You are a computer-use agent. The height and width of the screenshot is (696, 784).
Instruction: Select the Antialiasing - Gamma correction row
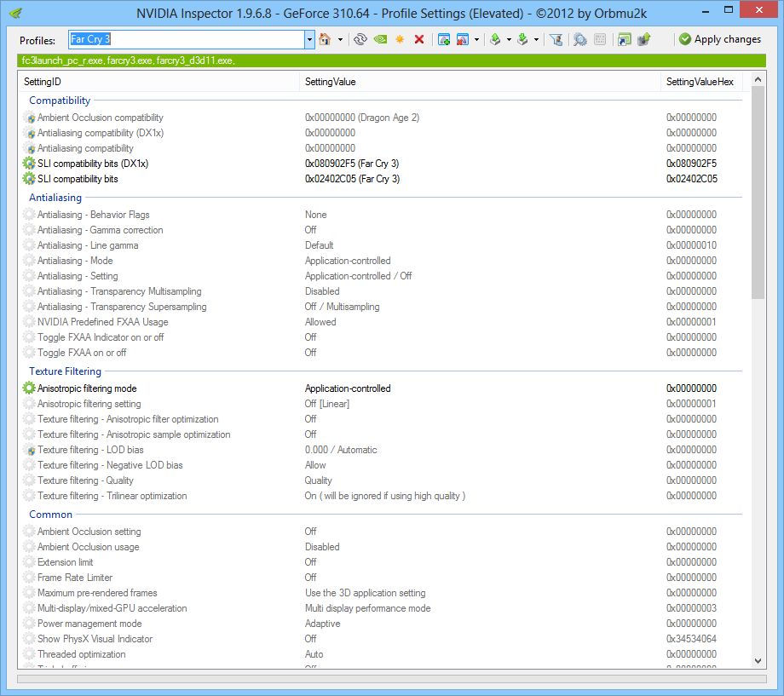[383, 230]
